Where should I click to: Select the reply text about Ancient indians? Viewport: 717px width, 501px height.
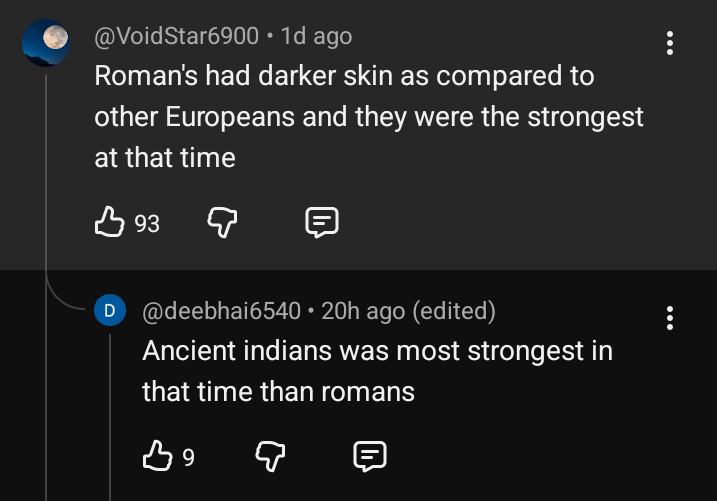[x=377, y=371]
